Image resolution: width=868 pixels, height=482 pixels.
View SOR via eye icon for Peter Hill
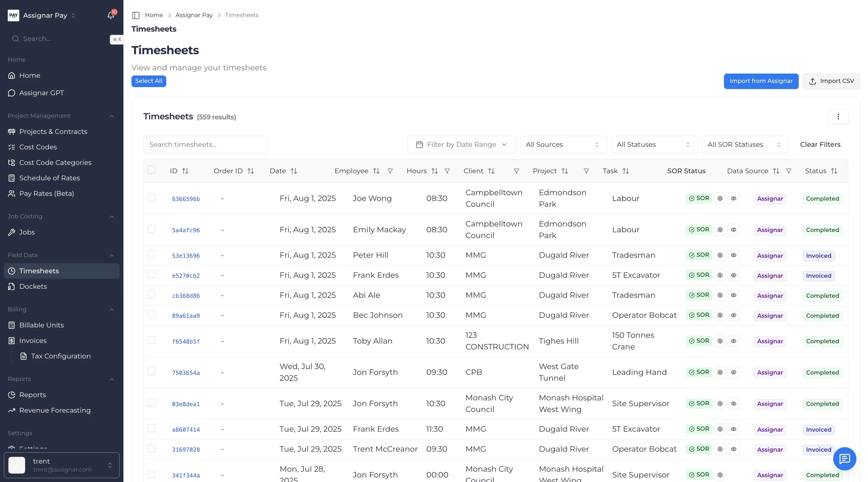click(x=734, y=255)
